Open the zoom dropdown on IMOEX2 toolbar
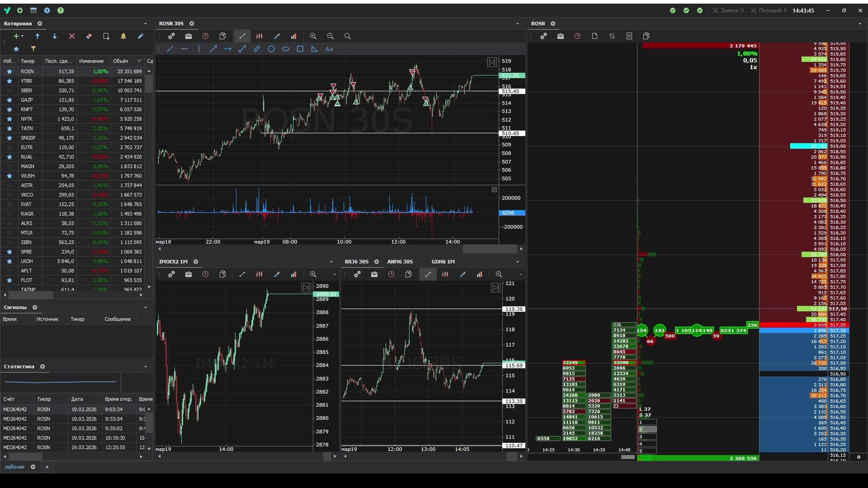This screenshot has height=488, width=868. pos(335,274)
